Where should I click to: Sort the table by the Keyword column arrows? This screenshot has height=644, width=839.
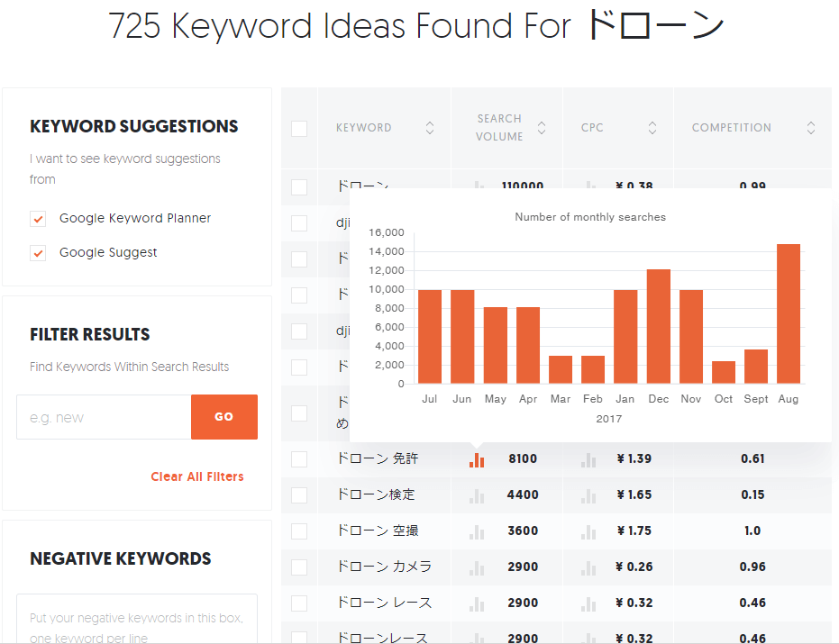(x=430, y=128)
